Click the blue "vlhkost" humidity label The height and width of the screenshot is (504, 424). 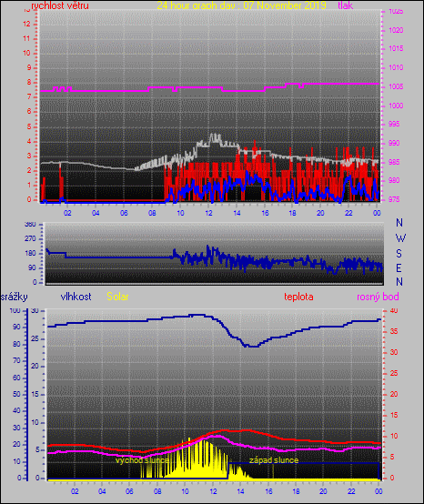pos(76,297)
